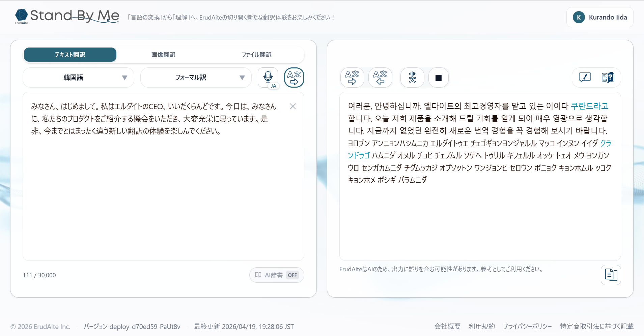The height and width of the screenshot is (336, 644).
Task: Activate Japanese voice input microphone
Action: pyautogui.click(x=267, y=77)
